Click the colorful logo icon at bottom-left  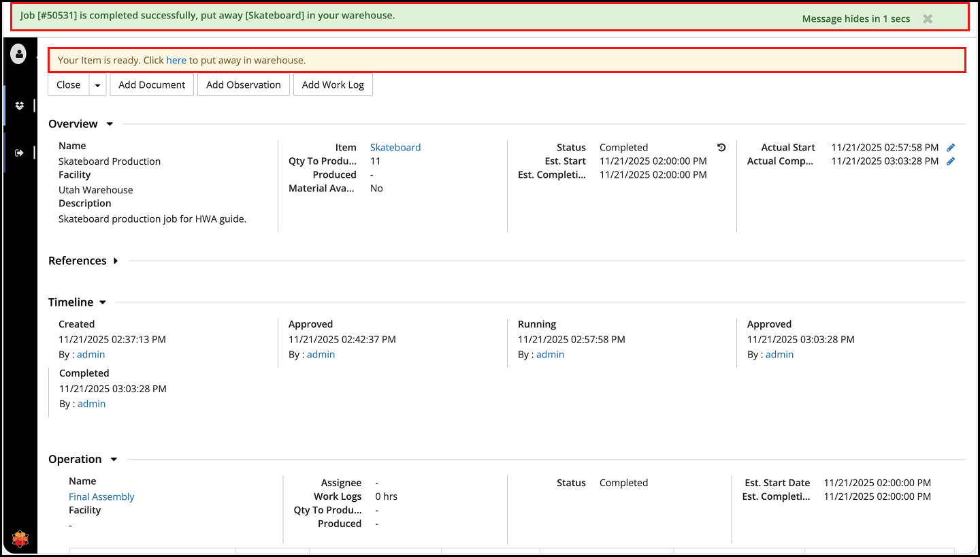tap(20, 539)
